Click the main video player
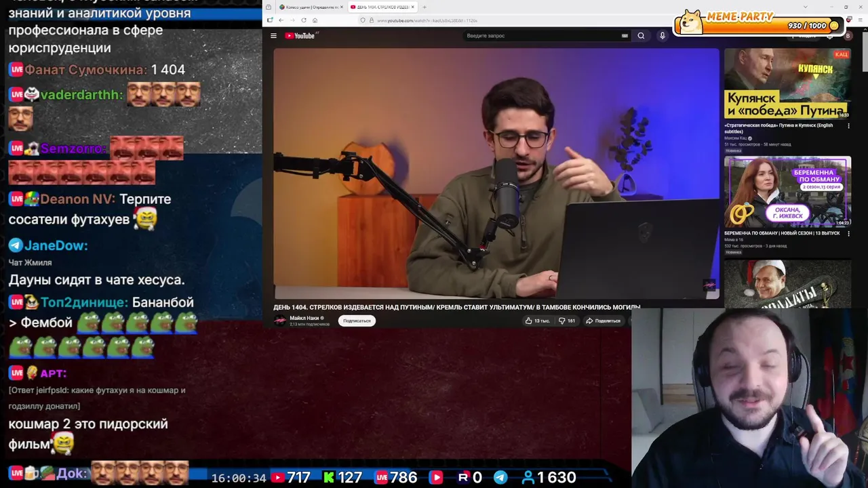 pyautogui.click(x=496, y=174)
